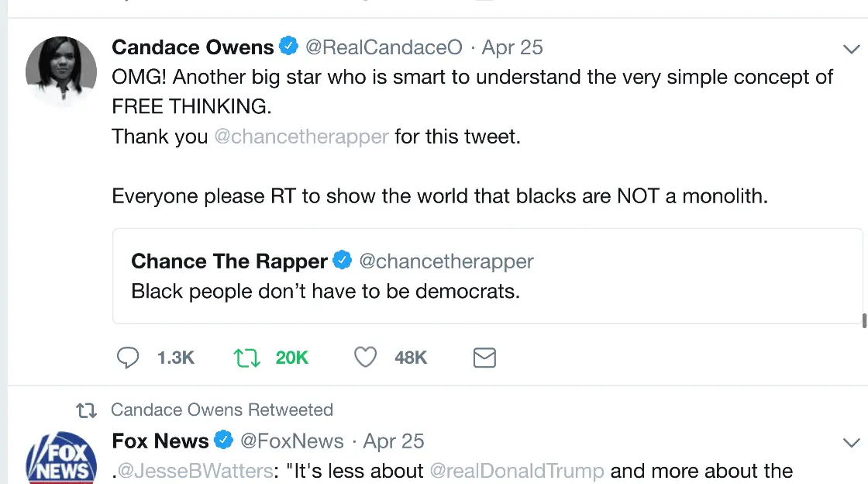Screen dimensions: 868x484
Task: Click the Fox News display name
Action: point(160,441)
